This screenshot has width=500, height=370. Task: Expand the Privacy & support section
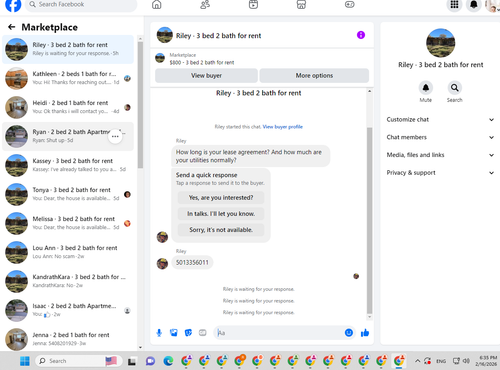440,173
